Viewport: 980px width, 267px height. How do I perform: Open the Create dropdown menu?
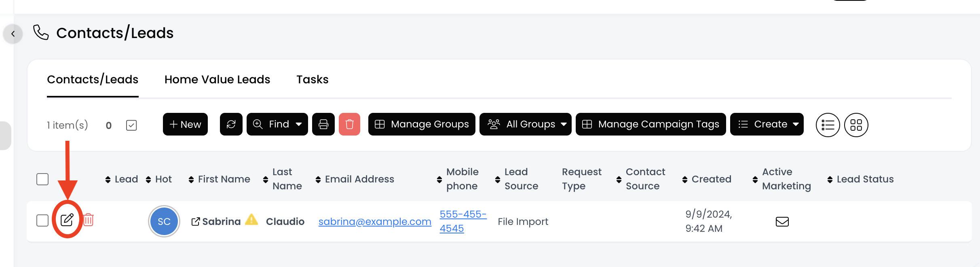pyautogui.click(x=767, y=124)
